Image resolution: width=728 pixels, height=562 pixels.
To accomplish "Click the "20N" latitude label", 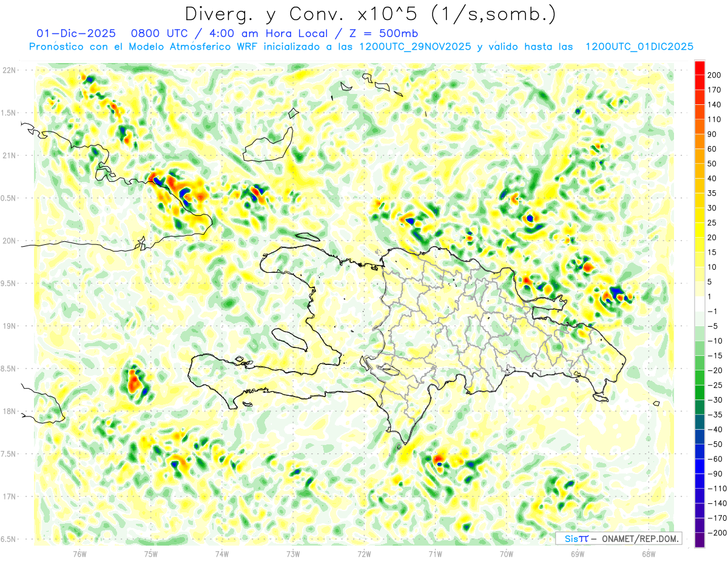I will point(10,241).
